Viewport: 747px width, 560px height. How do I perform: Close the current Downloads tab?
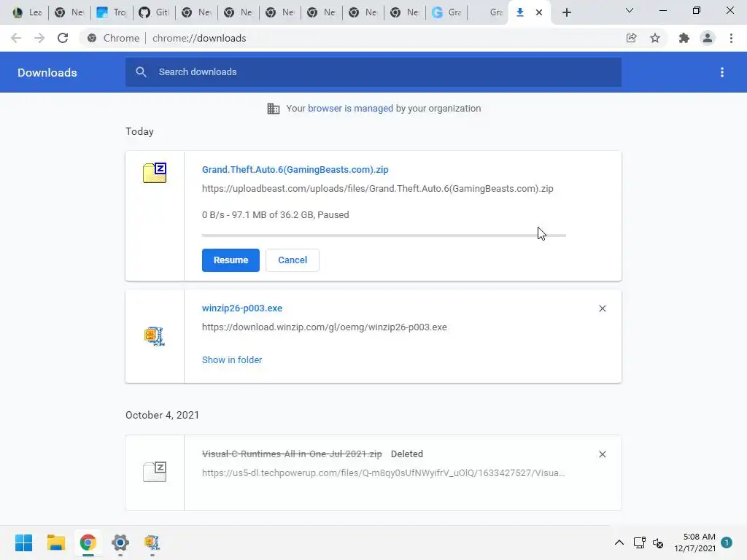point(539,12)
